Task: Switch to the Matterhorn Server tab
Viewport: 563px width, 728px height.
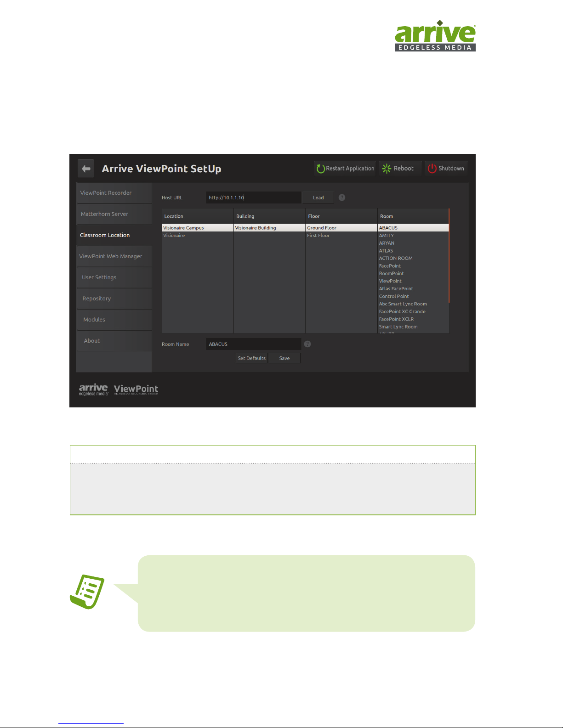Action: pos(114,214)
